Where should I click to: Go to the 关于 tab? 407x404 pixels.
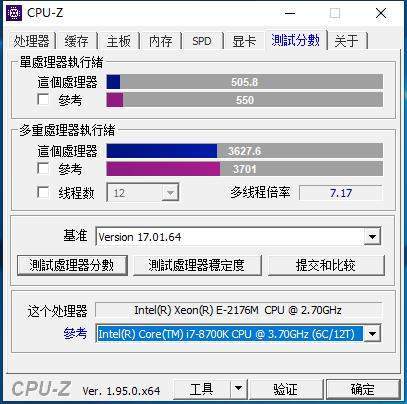[347, 41]
